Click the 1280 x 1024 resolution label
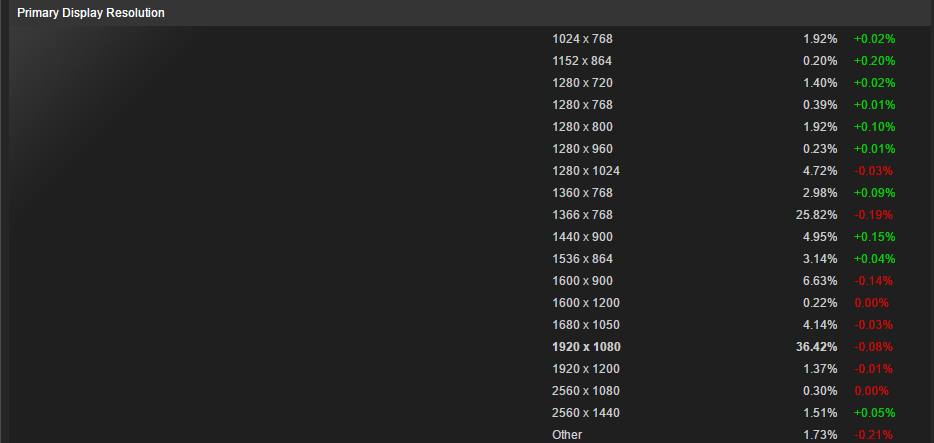The image size is (934, 443). point(586,171)
